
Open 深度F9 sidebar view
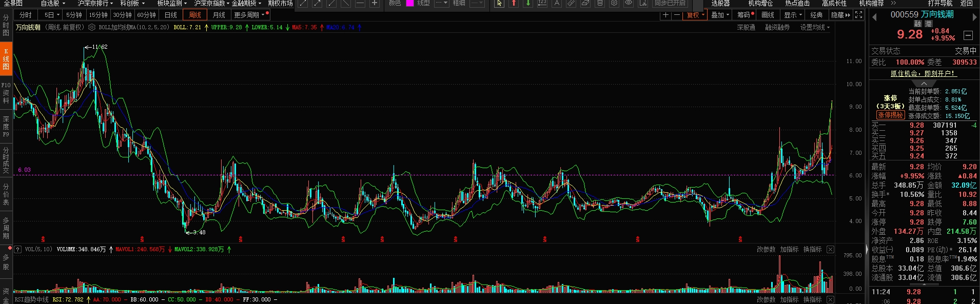6,127
